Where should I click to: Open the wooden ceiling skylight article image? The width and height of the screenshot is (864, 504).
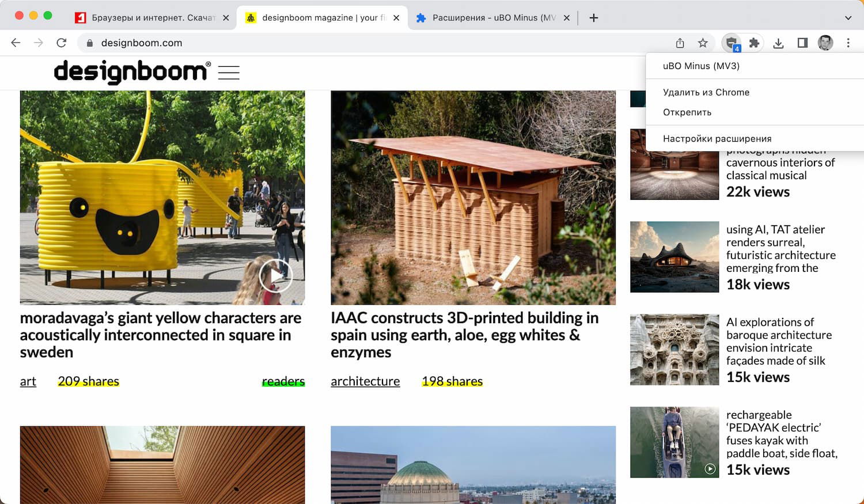click(x=162, y=465)
